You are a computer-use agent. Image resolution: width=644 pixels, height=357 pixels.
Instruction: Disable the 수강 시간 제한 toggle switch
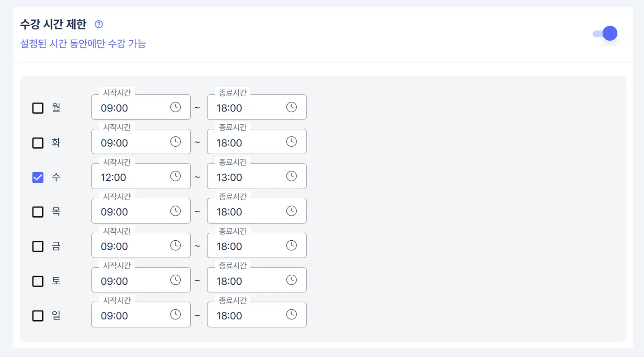click(x=605, y=34)
